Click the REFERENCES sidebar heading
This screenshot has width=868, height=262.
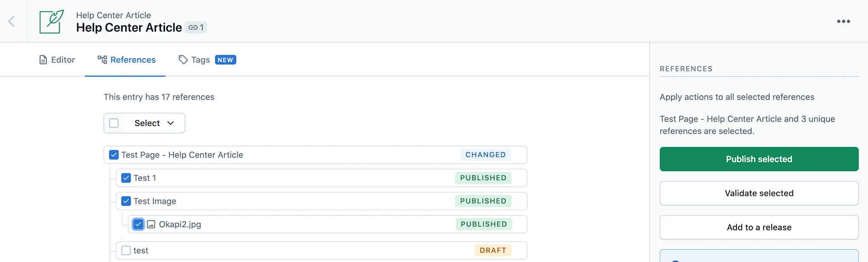[686, 69]
